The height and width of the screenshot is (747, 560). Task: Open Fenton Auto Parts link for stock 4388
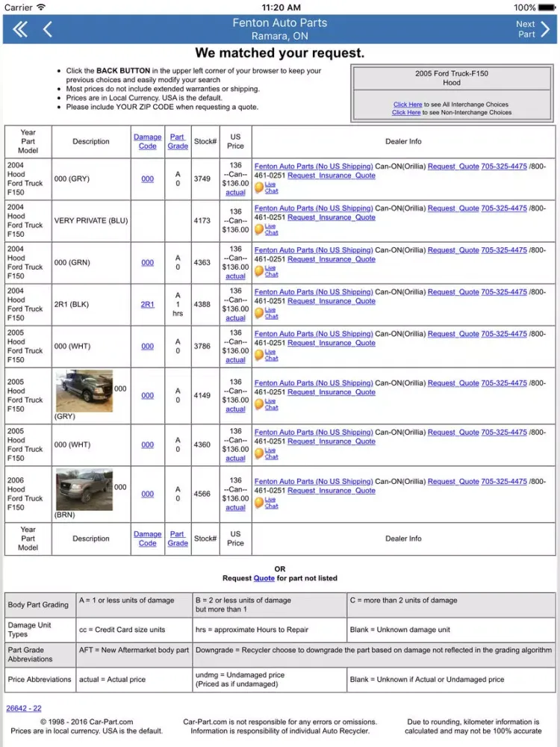coord(314,292)
